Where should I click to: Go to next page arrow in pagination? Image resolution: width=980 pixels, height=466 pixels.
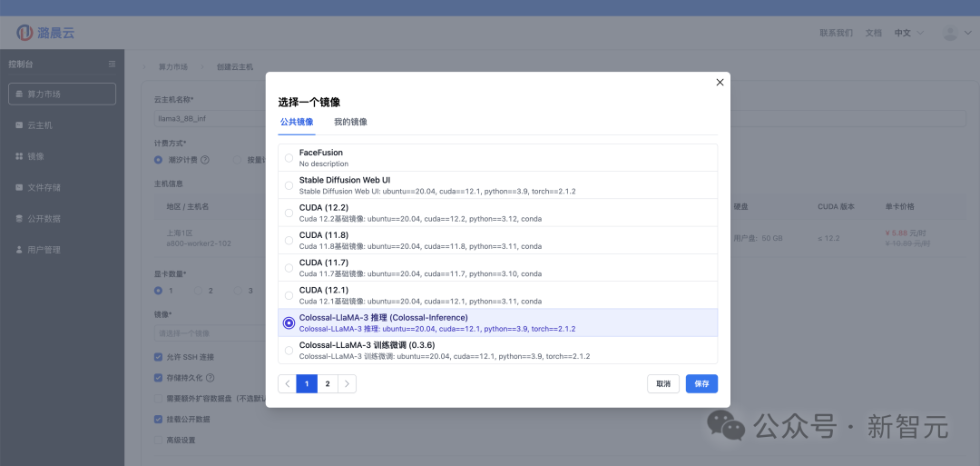[347, 384]
